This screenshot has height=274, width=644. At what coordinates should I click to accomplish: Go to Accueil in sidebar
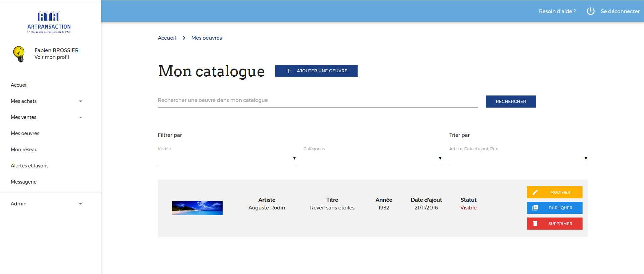tap(19, 85)
